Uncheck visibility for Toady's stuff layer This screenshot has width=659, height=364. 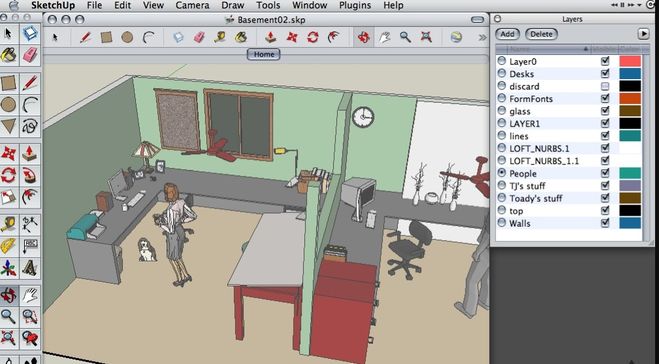[x=605, y=198]
